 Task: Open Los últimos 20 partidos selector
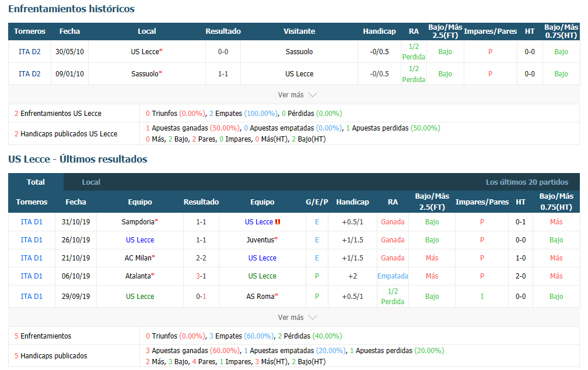(527, 182)
